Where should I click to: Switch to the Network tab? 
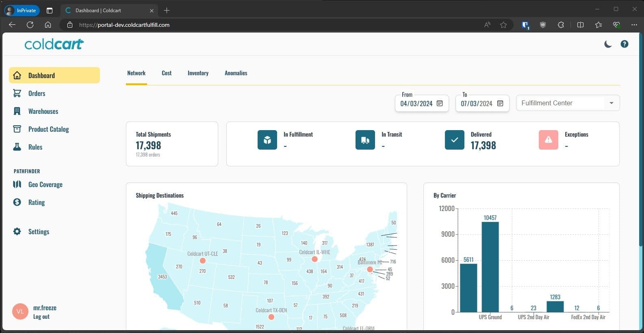(136, 73)
